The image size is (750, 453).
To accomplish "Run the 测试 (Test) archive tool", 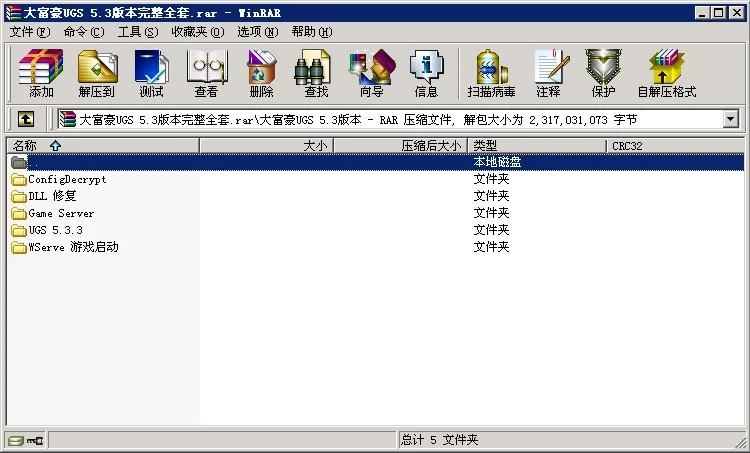I will click(x=151, y=73).
